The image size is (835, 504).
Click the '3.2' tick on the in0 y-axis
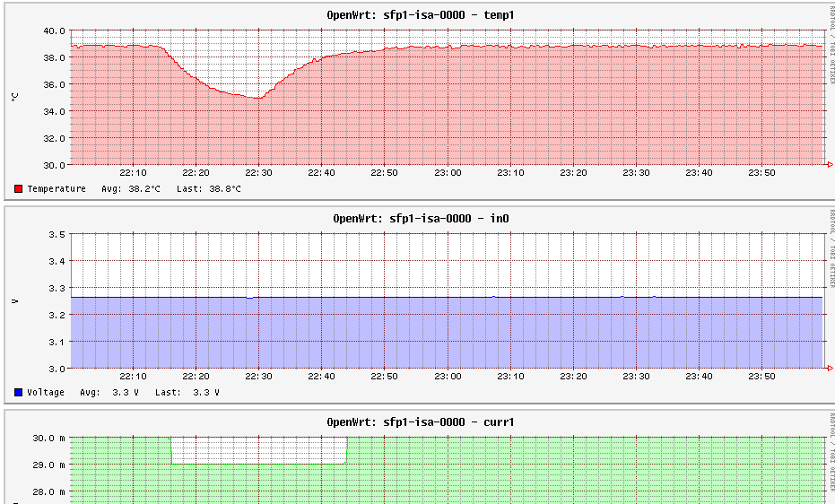57,315
